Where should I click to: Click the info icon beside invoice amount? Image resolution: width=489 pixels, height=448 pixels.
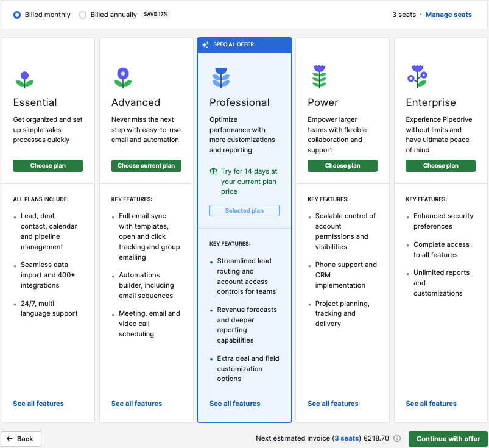pos(397,438)
